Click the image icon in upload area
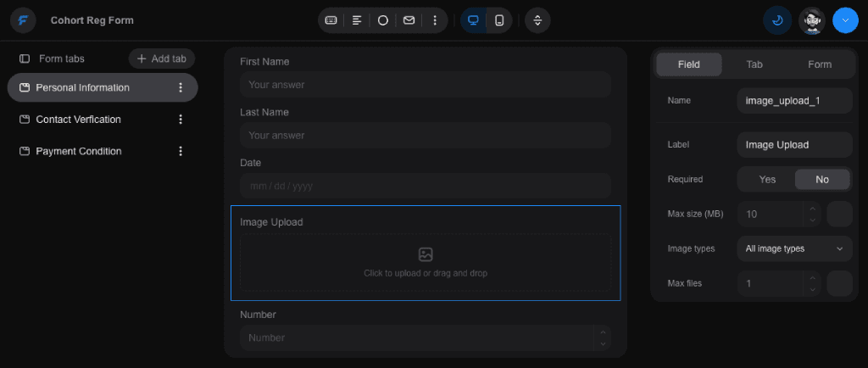This screenshot has width=868, height=368. pos(426,254)
